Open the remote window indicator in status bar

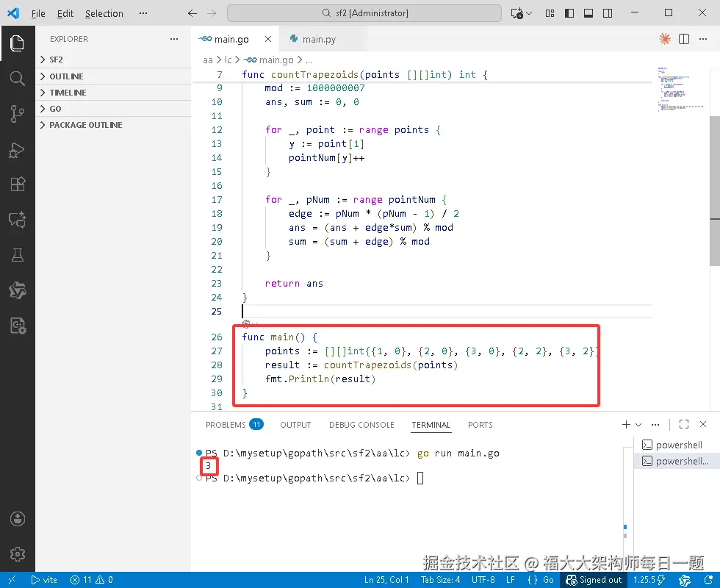(x=12, y=580)
